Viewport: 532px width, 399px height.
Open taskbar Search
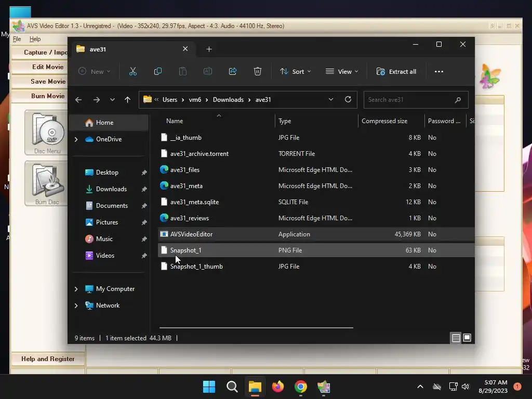[x=232, y=387]
